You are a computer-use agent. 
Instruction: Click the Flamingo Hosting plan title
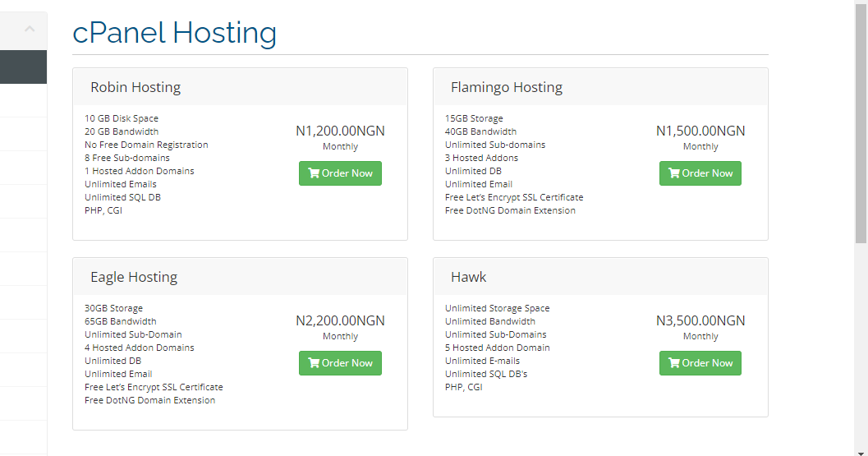pos(507,87)
